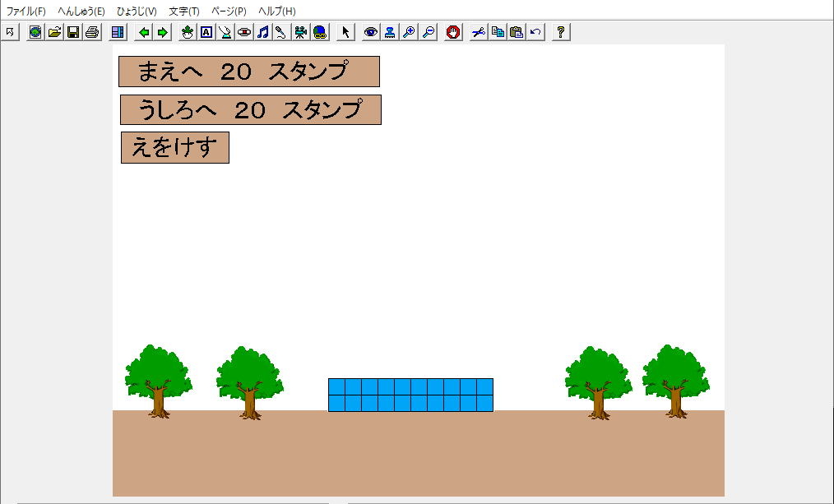Image resolution: width=834 pixels, height=504 pixels.
Task: Click the turtle hatch icon
Action: tap(188, 32)
